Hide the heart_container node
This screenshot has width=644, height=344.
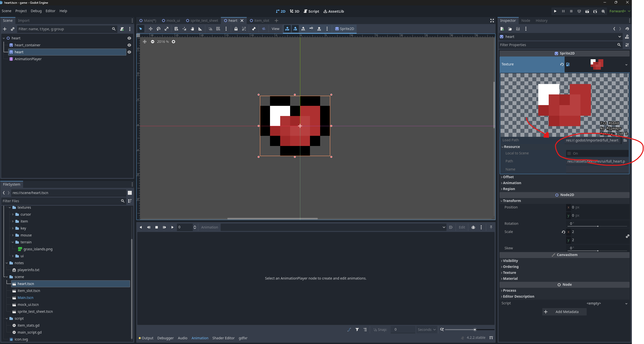pos(129,45)
